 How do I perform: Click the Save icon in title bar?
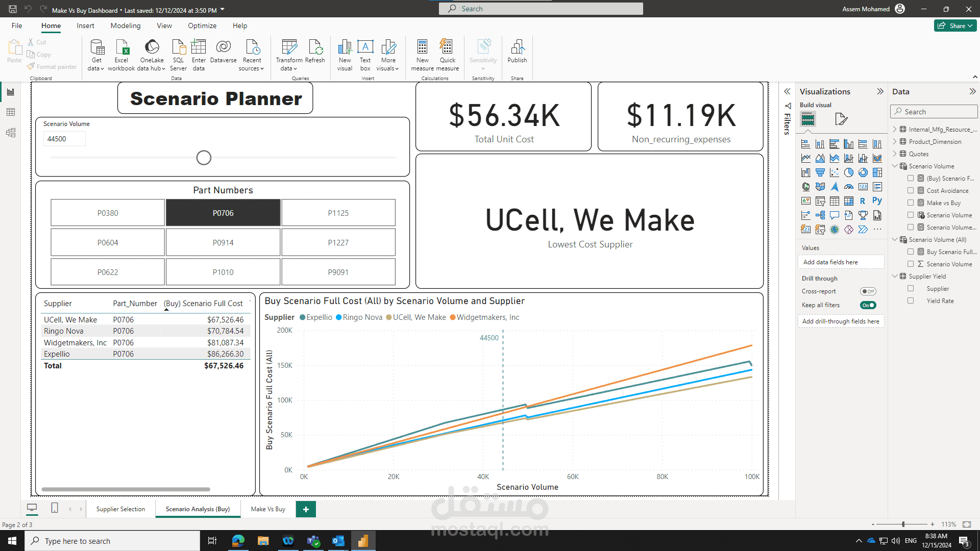[13, 9]
